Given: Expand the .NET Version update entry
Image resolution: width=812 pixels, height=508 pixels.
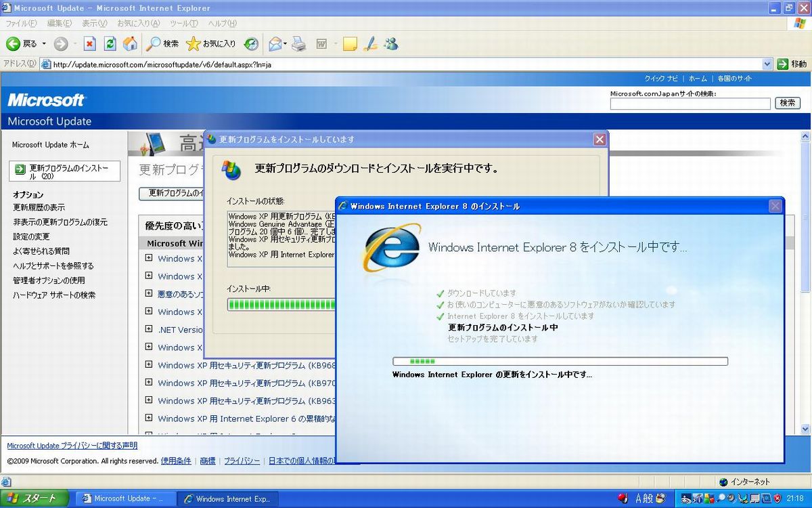Looking at the screenshot, I should click(149, 329).
